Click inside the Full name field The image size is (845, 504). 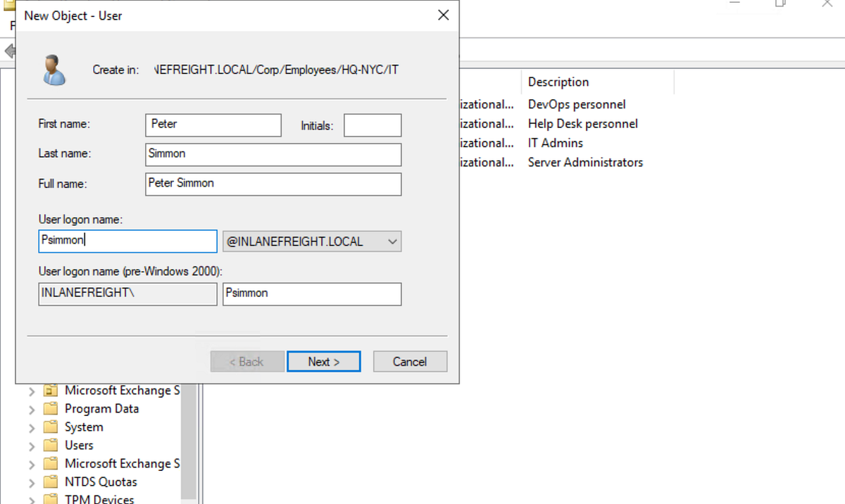pos(273,184)
